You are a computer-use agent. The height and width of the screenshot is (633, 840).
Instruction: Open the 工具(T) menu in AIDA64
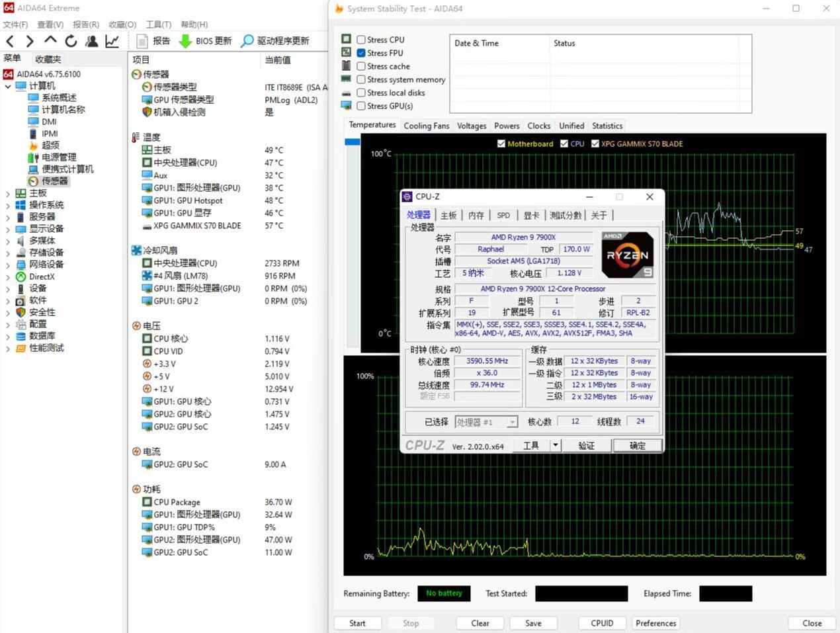pos(159,24)
